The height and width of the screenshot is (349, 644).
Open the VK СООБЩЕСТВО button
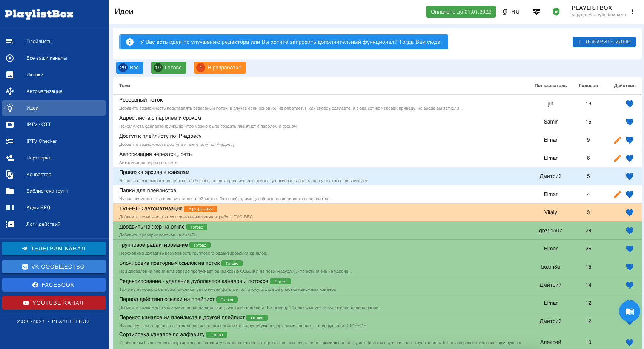(54, 267)
